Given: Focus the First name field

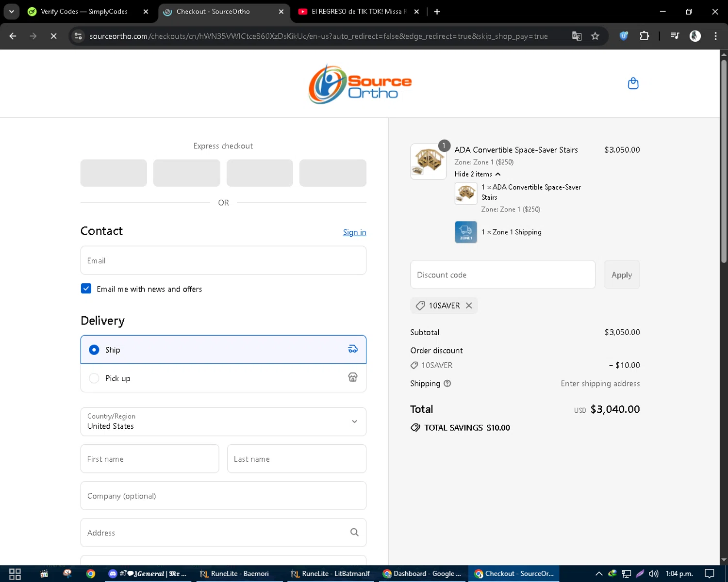Looking at the screenshot, I should (x=149, y=459).
